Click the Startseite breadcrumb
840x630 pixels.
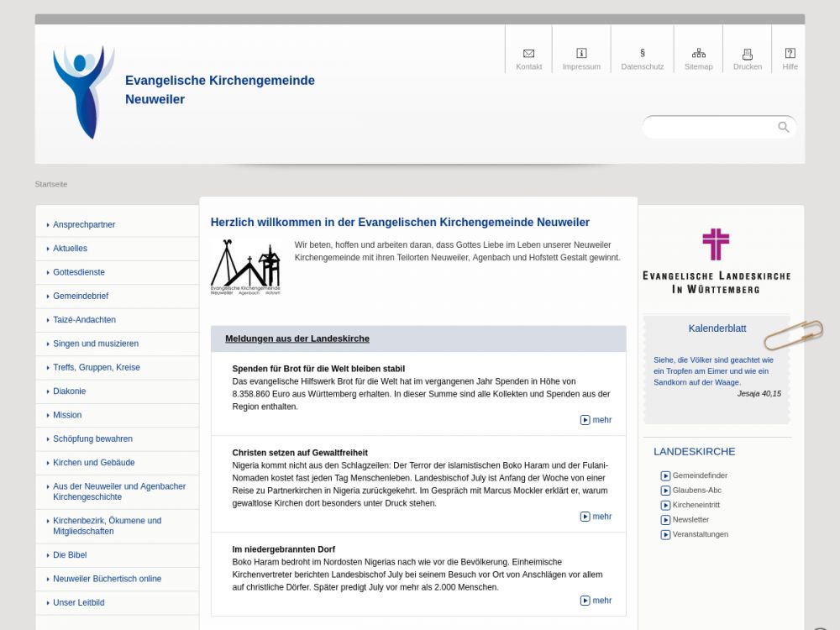tap(51, 184)
